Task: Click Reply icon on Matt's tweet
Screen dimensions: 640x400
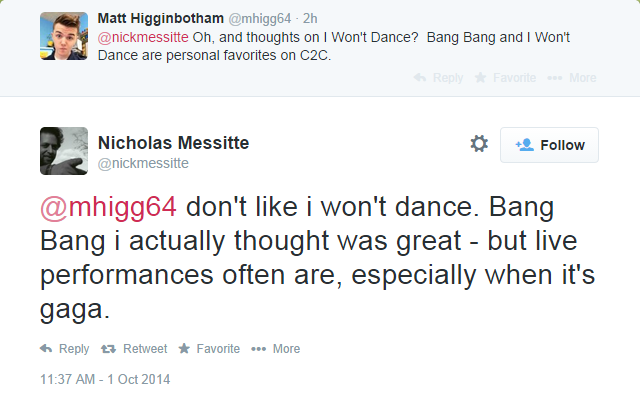Action: coord(420,78)
